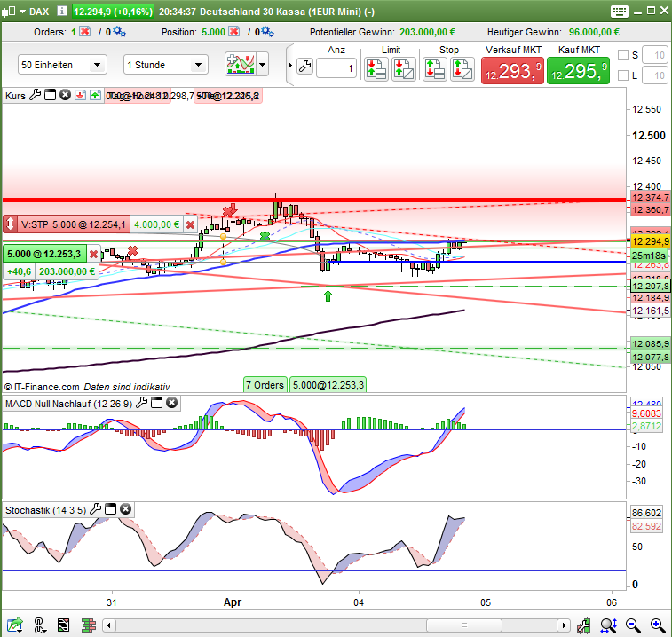
Task: Enable the L checkbox
Action: [x=622, y=75]
